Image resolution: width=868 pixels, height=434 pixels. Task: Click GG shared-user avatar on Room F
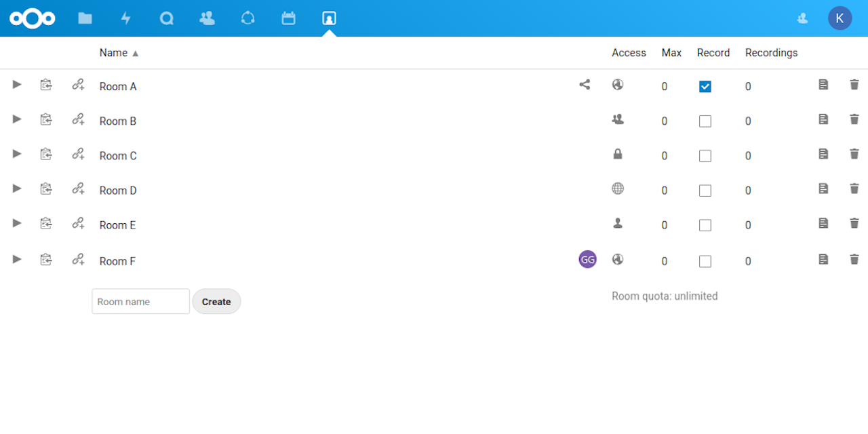[x=588, y=259]
